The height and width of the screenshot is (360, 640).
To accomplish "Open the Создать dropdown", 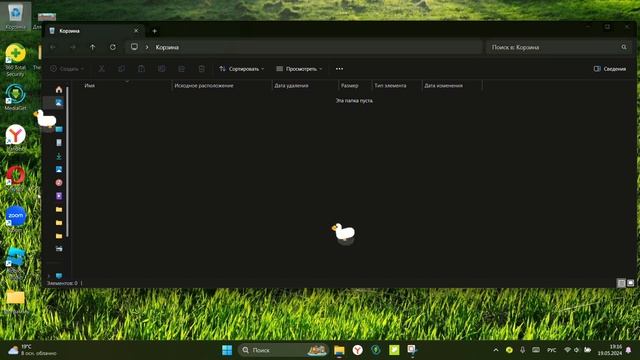I will point(67,69).
